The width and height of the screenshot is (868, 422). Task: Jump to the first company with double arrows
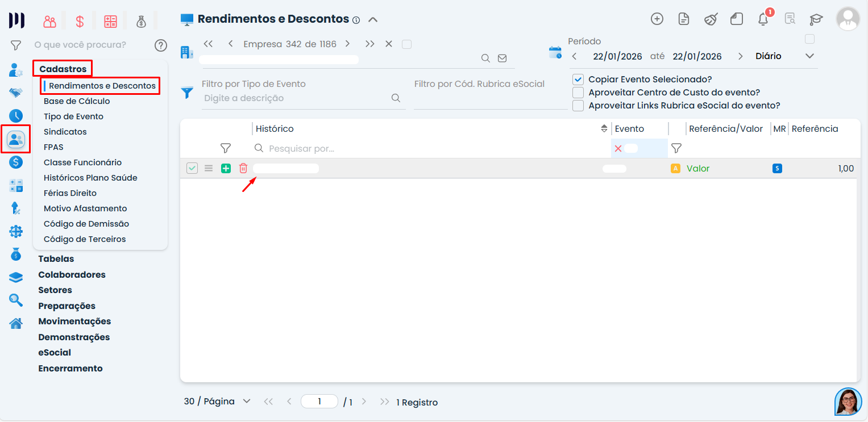coord(208,44)
